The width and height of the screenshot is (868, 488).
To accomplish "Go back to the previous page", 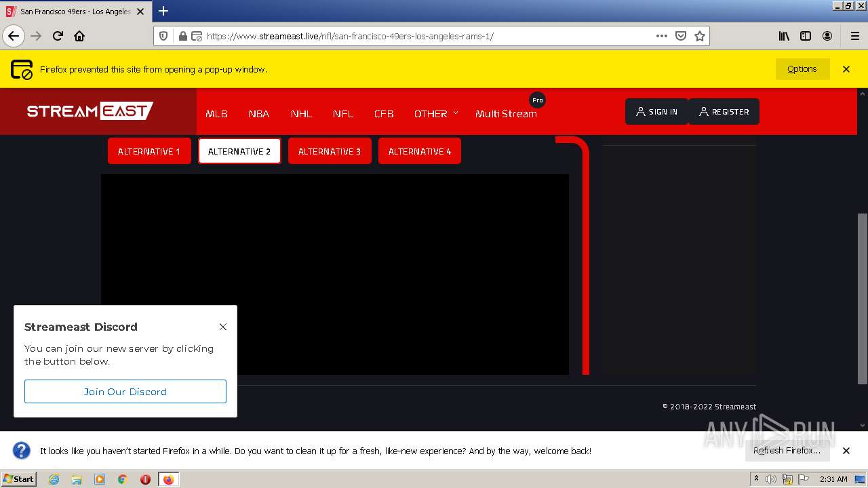I will click(x=14, y=36).
